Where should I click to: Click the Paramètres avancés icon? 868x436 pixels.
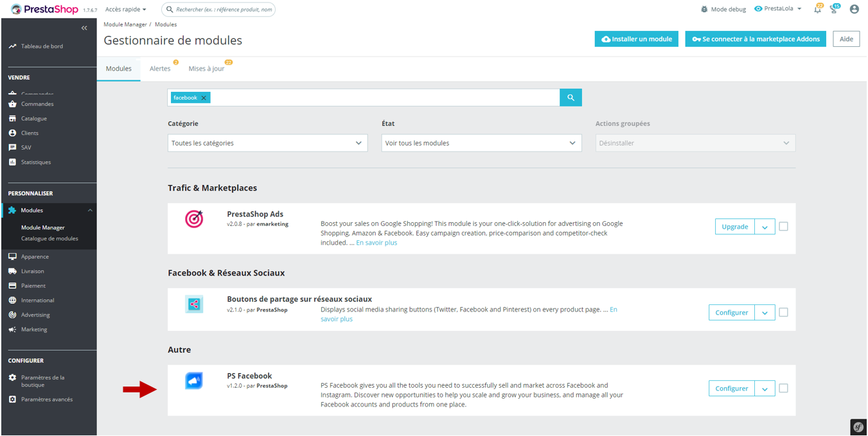(12, 399)
